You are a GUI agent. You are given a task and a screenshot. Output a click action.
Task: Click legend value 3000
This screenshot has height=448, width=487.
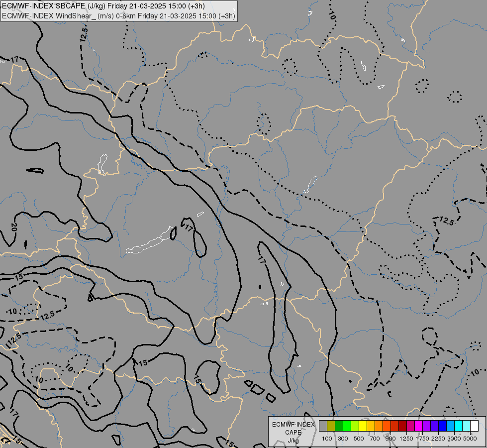click(x=454, y=439)
